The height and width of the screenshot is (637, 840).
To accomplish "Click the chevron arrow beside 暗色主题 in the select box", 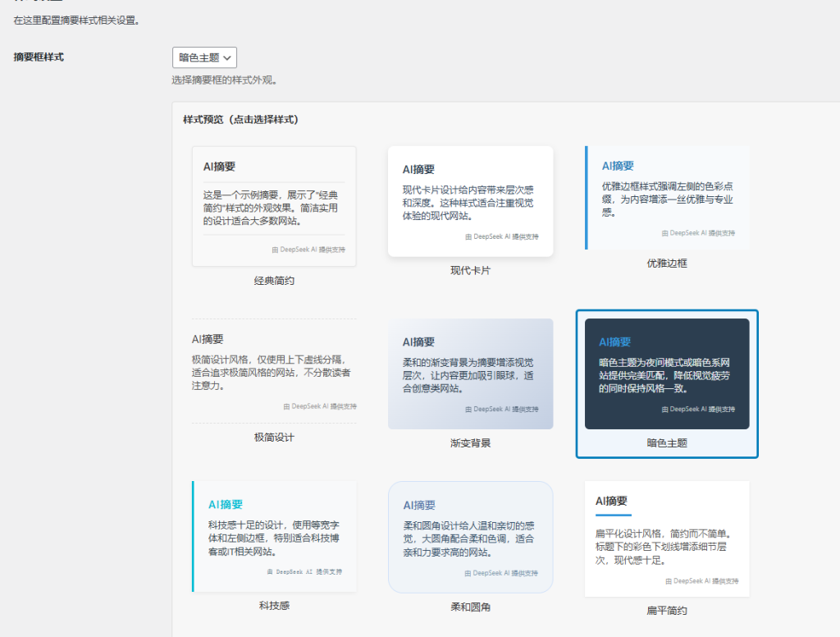I will click(227, 57).
